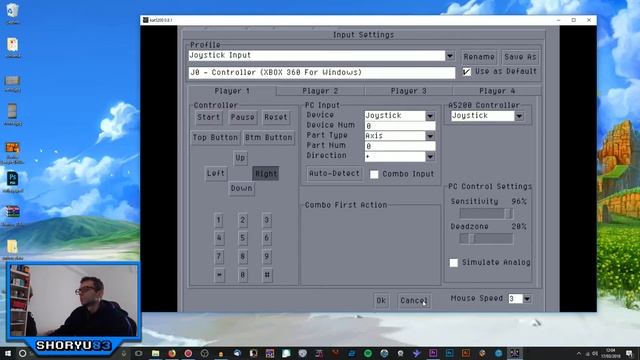Image resolution: width=640 pixels, height=360 pixels.
Task: Select keypad button 1
Action: tap(219, 220)
